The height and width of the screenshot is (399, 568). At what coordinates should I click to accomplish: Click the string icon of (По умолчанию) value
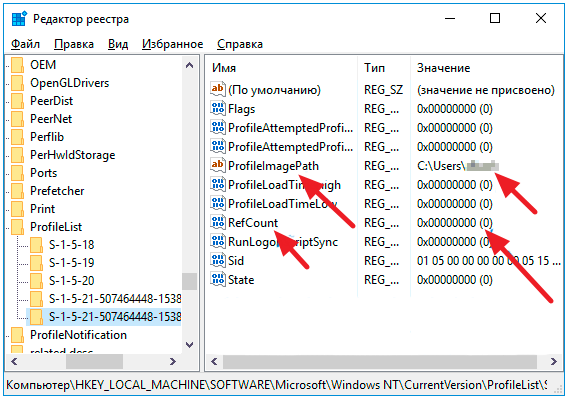218,89
